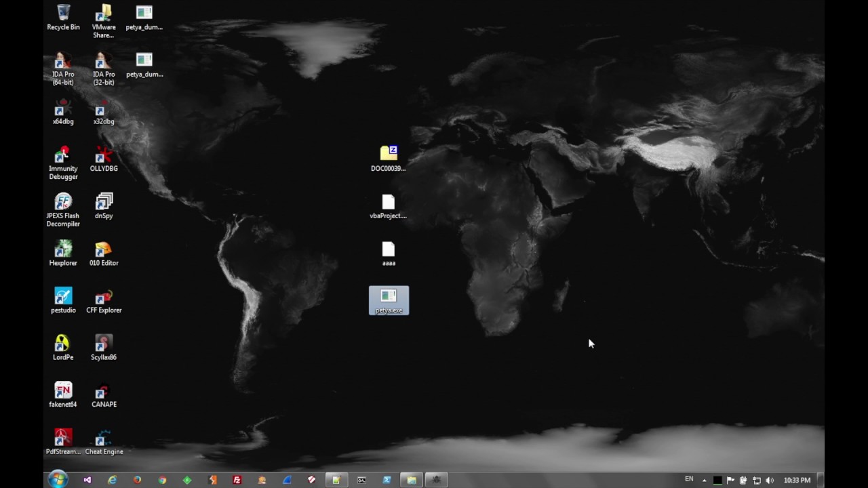The height and width of the screenshot is (488, 868).
Task: Select the VMware Shared folders shortcut
Action: 104,21
